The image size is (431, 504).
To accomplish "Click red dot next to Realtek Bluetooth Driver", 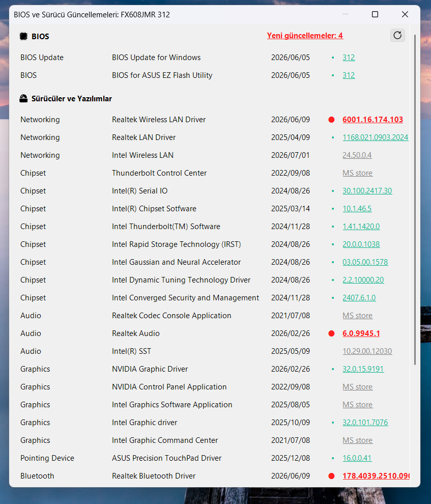I will [331, 476].
